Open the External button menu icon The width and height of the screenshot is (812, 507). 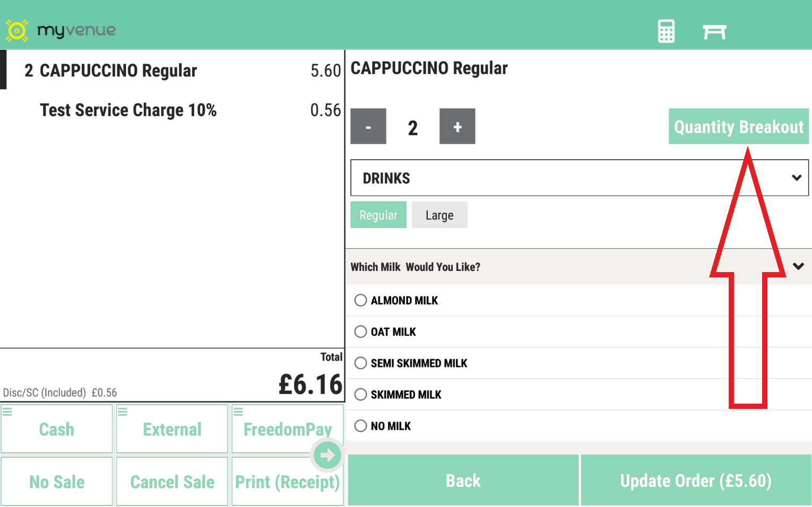(123, 412)
